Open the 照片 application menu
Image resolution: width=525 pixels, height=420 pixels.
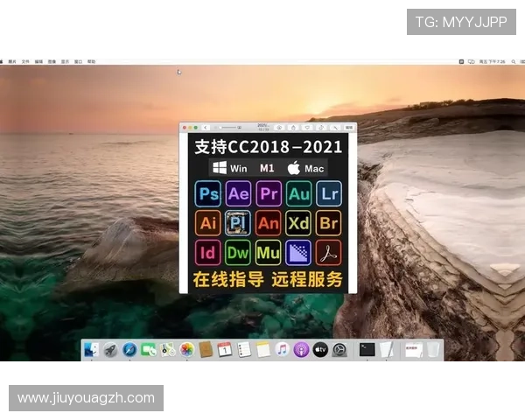point(12,61)
